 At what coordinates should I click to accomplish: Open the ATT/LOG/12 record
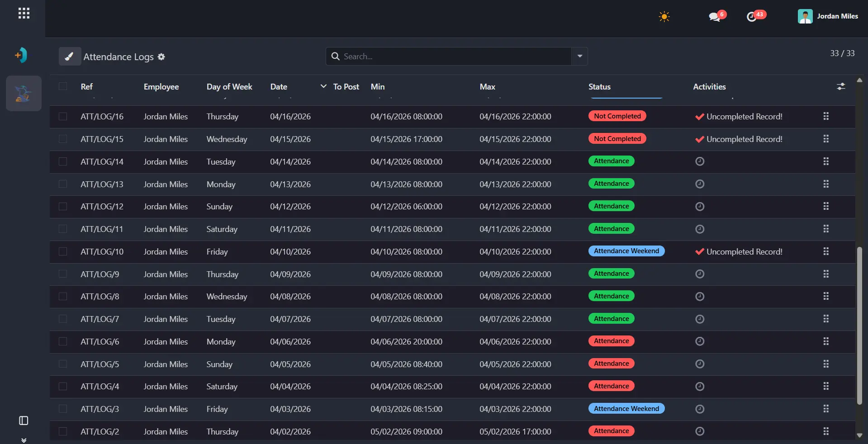click(x=102, y=207)
